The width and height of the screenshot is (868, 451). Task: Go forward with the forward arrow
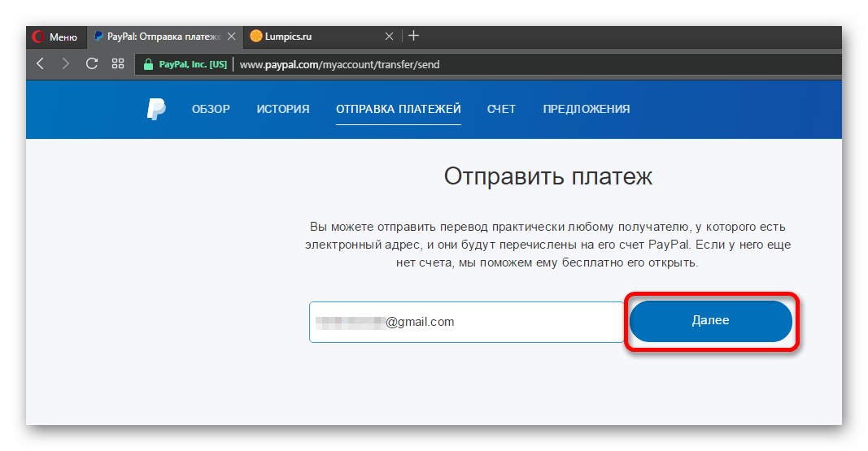pos(65,63)
